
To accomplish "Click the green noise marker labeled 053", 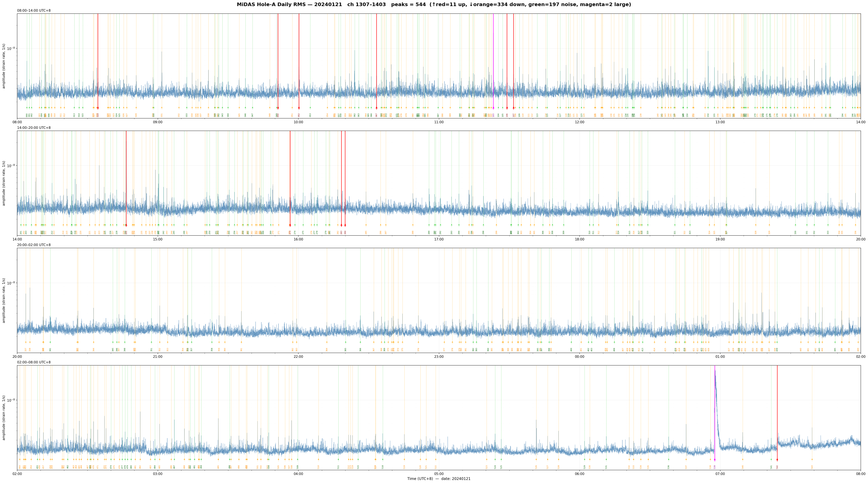I will (310, 108).
